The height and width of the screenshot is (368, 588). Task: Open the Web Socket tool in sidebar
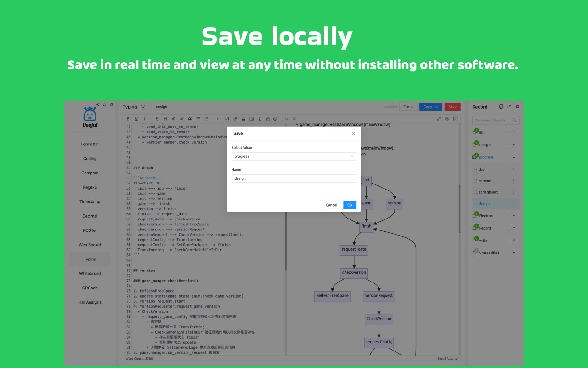(x=90, y=245)
